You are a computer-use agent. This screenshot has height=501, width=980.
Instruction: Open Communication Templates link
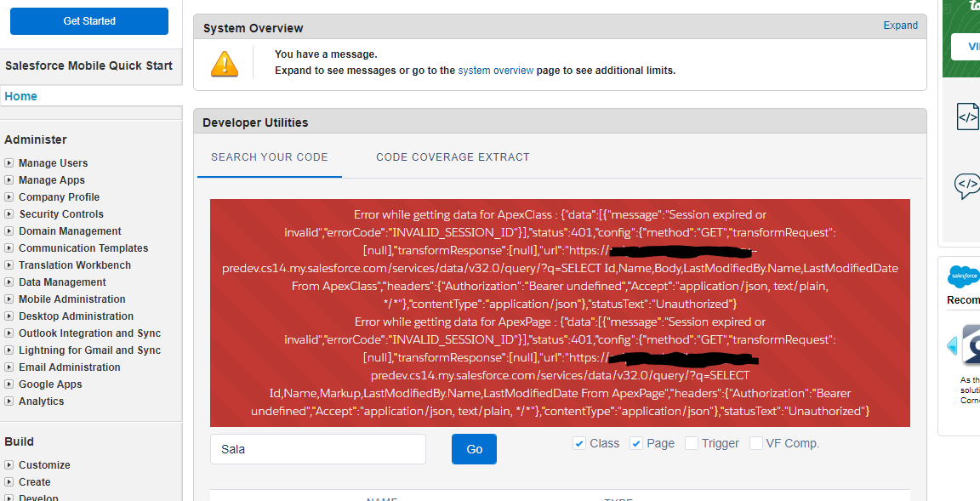pos(83,248)
